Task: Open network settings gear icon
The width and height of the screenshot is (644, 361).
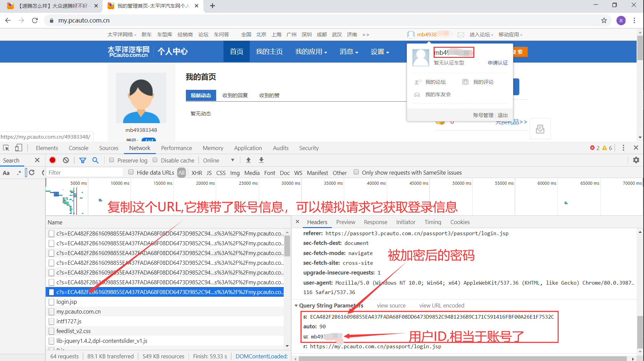Action: [636, 160]
